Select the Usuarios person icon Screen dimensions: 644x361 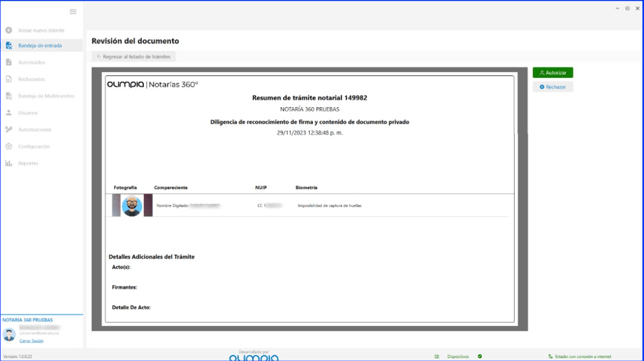[9, 113]
